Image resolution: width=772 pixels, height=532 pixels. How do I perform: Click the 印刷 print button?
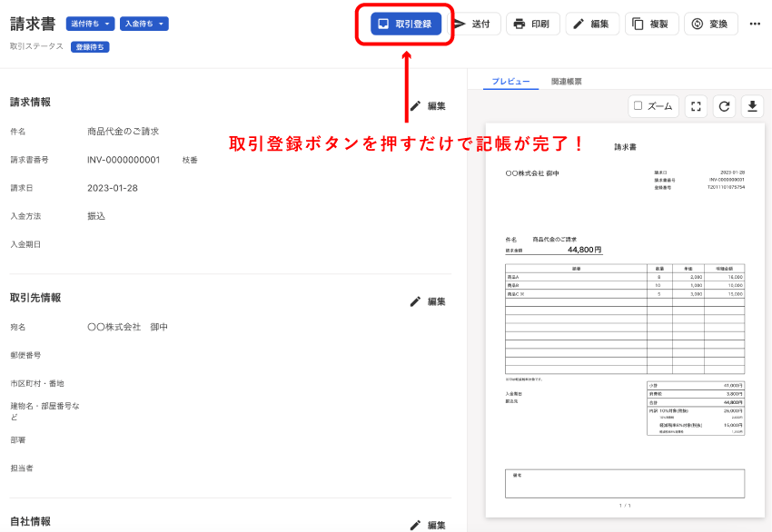coord(531,24)
